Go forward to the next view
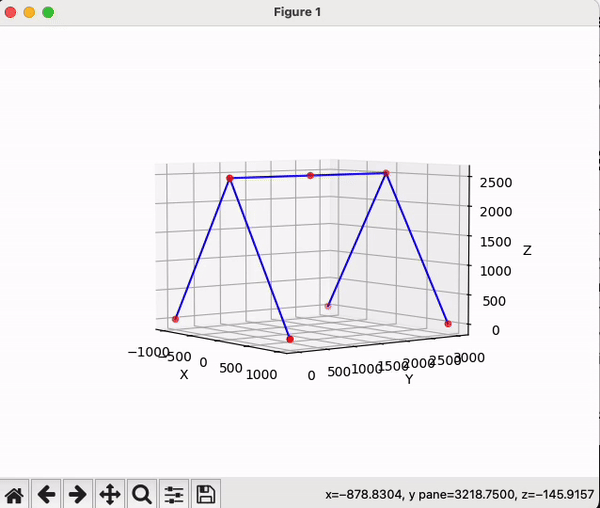Viewport: 600px width, 508px height. pos(78,494)
